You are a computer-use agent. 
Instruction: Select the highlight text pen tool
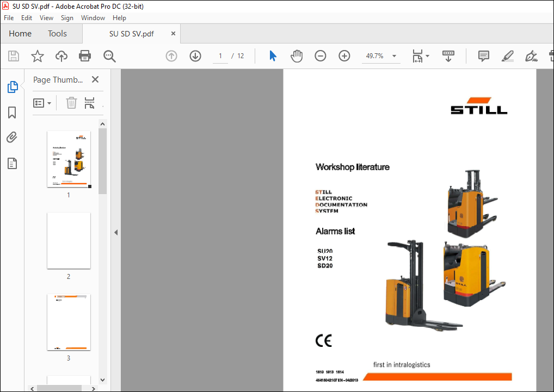pos(507,56)
